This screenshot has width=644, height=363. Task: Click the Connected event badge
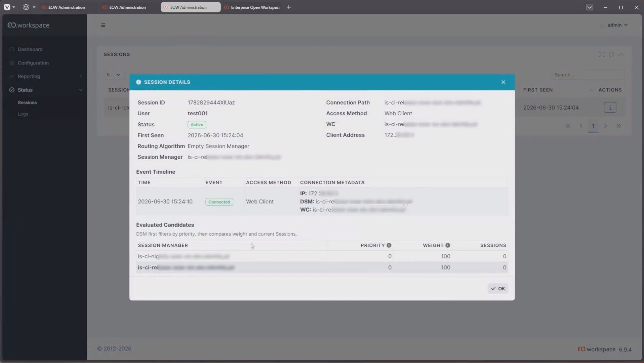[x=219, y=202]
